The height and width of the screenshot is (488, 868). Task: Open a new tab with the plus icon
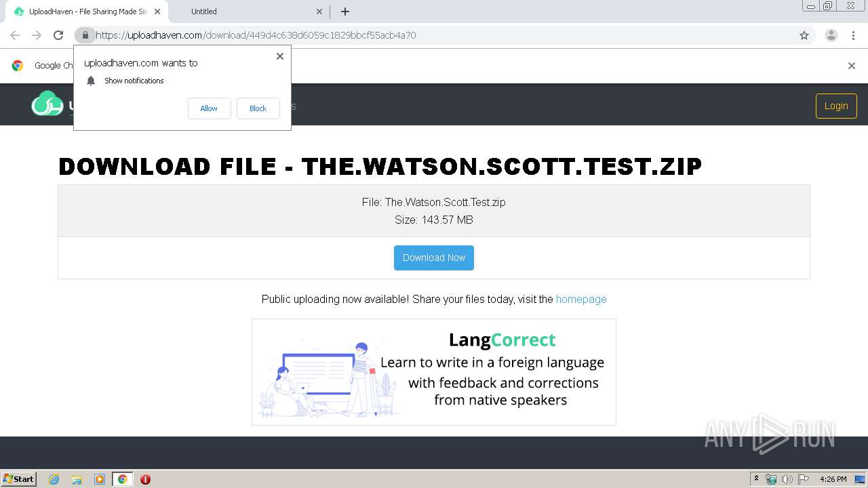coord(345,12)
